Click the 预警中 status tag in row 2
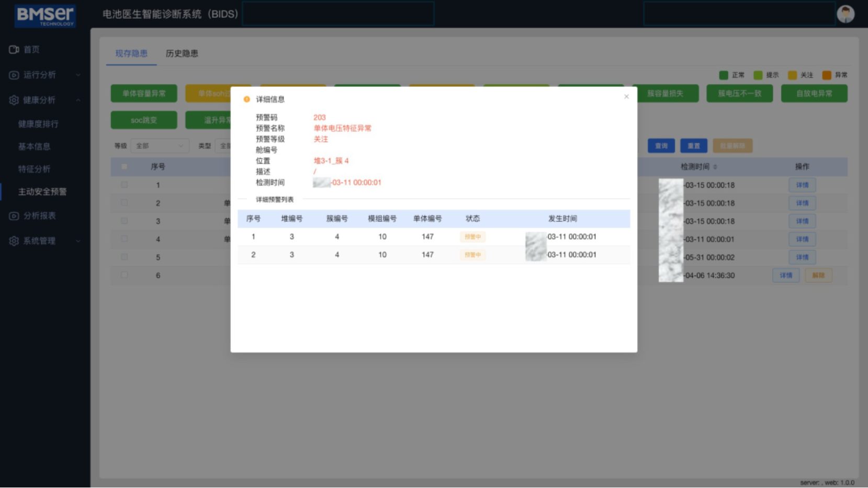 click(472, 255)
